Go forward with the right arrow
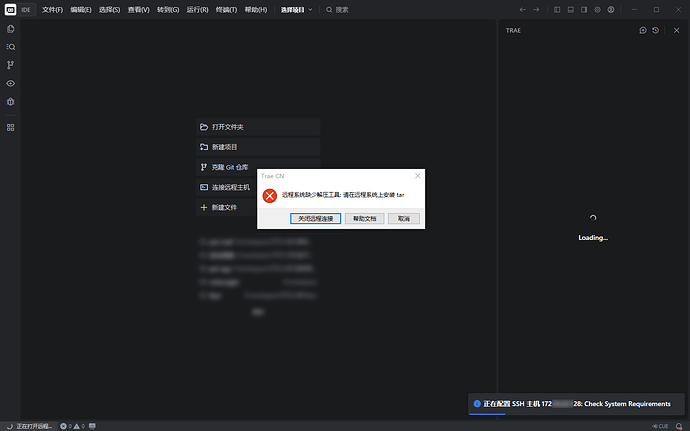 pyautogui.click(x=536, y=10)
